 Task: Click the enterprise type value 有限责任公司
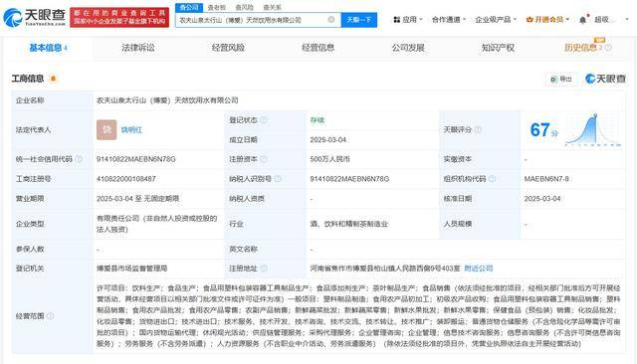coord(157,224)
